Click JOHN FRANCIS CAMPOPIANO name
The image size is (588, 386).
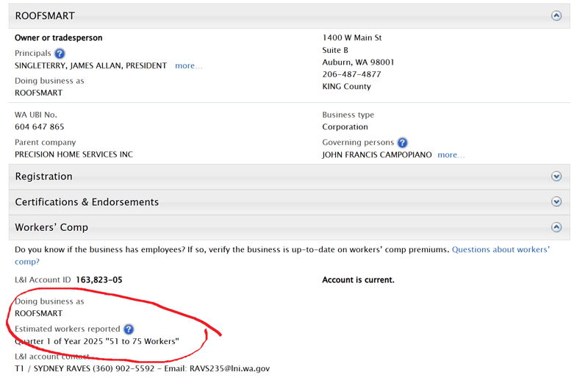coord(377,155)
